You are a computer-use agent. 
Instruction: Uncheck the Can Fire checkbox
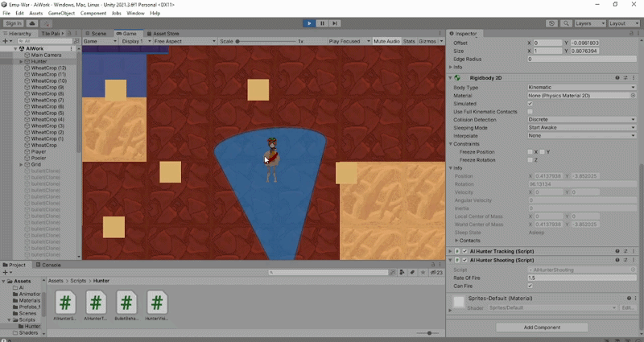point(530,286)
